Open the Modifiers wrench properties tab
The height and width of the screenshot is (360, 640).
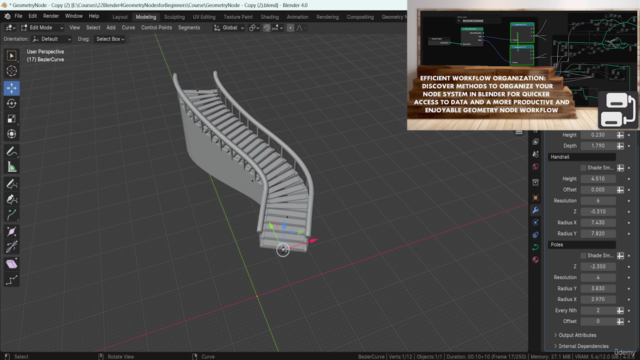click(x=536, y=210)
